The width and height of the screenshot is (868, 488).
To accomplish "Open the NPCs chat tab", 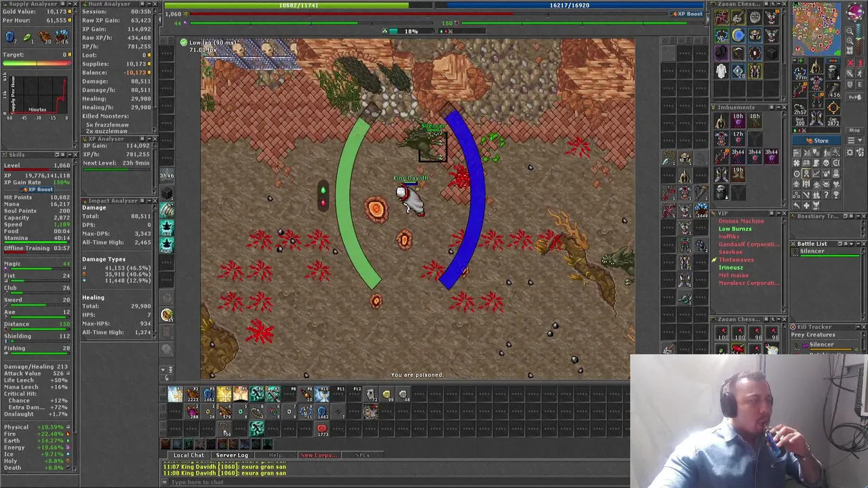I will (361, 455).
